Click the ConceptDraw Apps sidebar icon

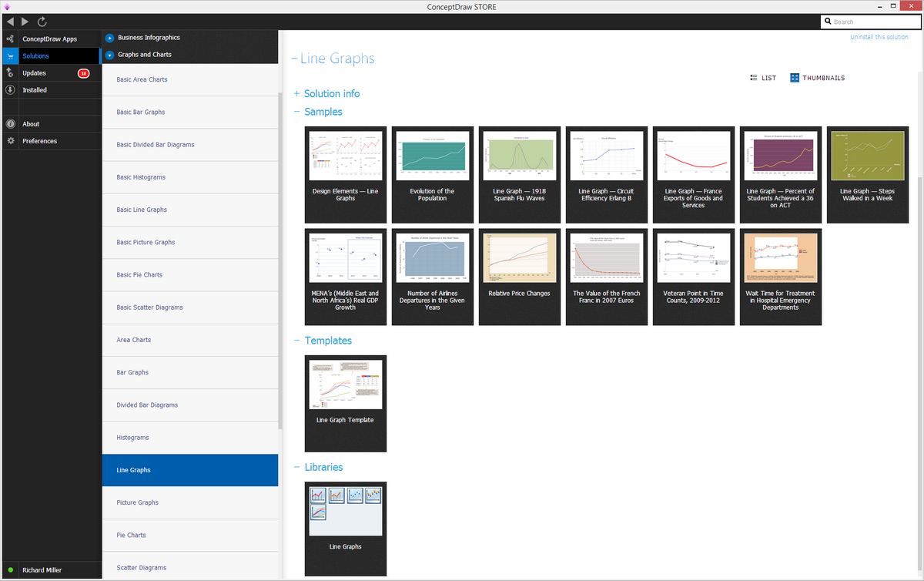tap(9, 39)
